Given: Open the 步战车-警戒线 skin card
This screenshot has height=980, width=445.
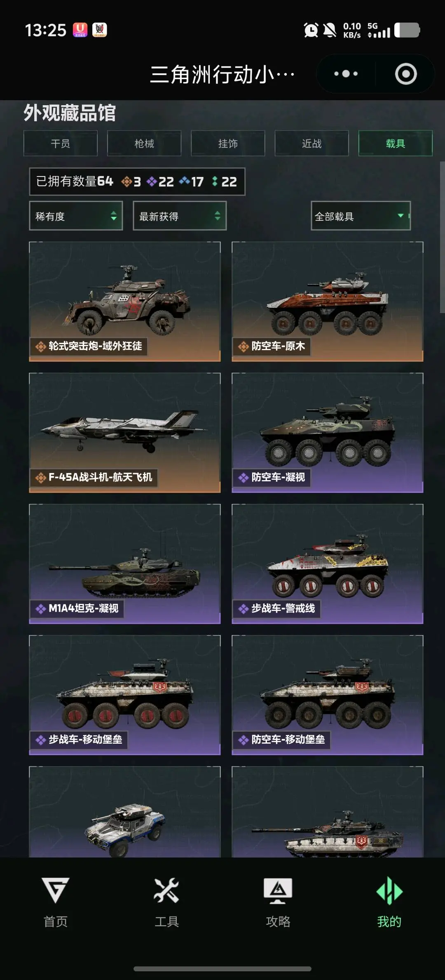Looking at the screenshot, I should pyautogui.click(x=328, y=564).
